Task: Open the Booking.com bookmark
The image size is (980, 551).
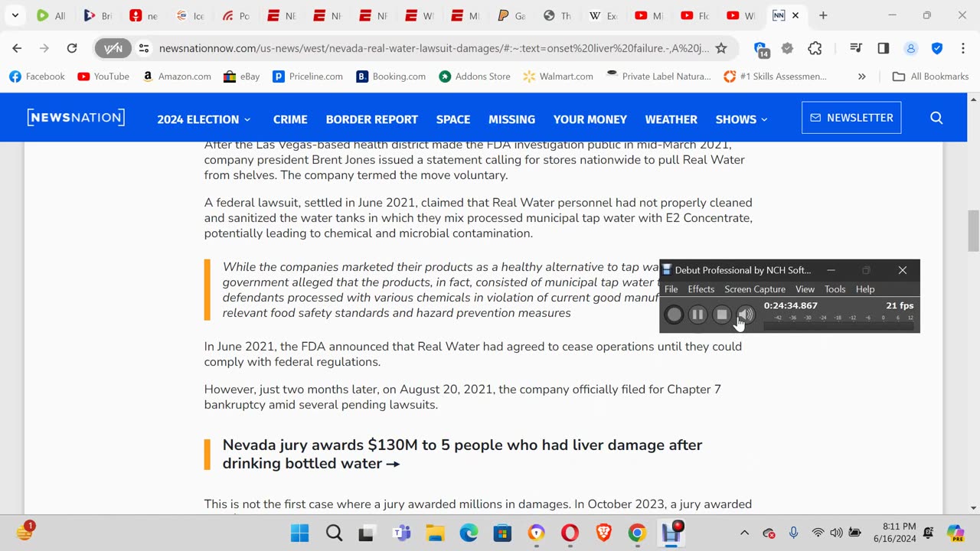Action: tap(391, 77)
